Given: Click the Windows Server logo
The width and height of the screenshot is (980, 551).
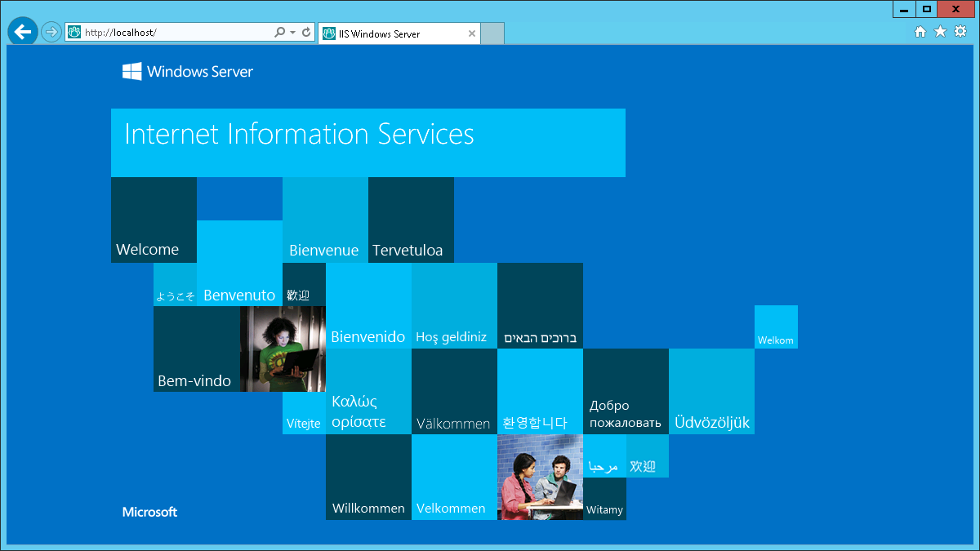Looking at the screenshot, I should [188, 72].
